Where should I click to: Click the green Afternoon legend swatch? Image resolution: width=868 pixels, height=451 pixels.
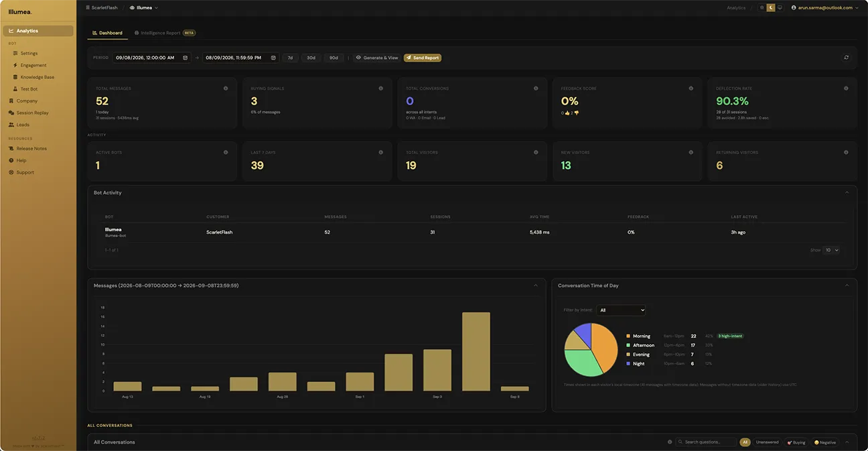coord(628,345)
